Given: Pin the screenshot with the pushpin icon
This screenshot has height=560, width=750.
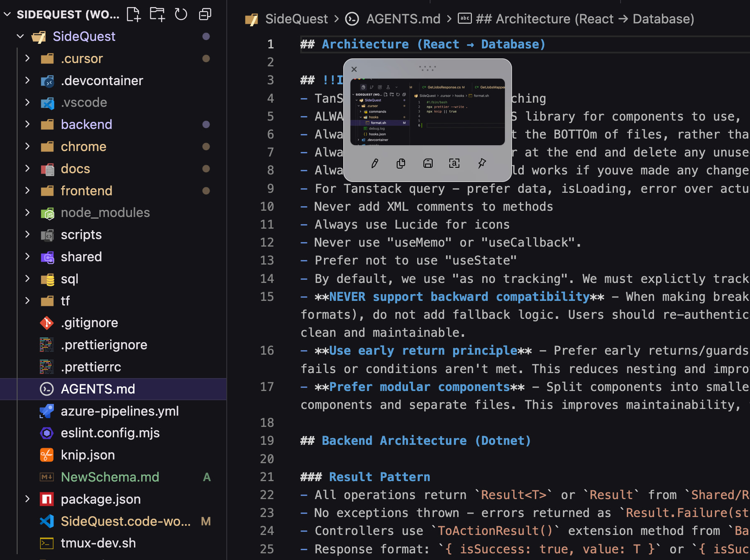Looking at the screenshot, I should coord(482,163).
